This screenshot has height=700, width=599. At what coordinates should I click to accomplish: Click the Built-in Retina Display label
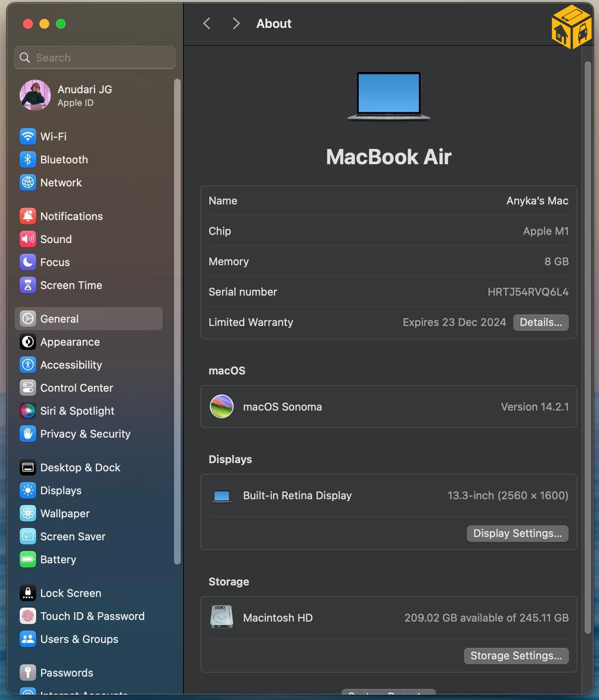click(297, 496)
